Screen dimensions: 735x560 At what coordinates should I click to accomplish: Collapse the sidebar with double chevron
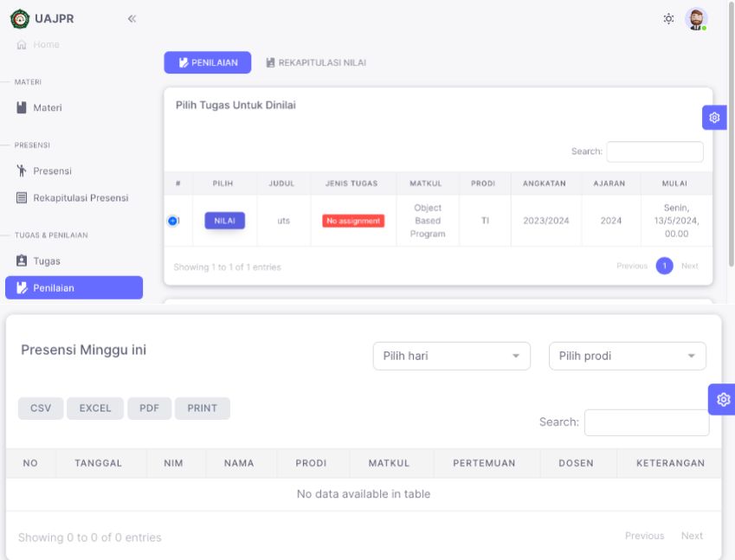pyautogui.click(x=132, y=19)
